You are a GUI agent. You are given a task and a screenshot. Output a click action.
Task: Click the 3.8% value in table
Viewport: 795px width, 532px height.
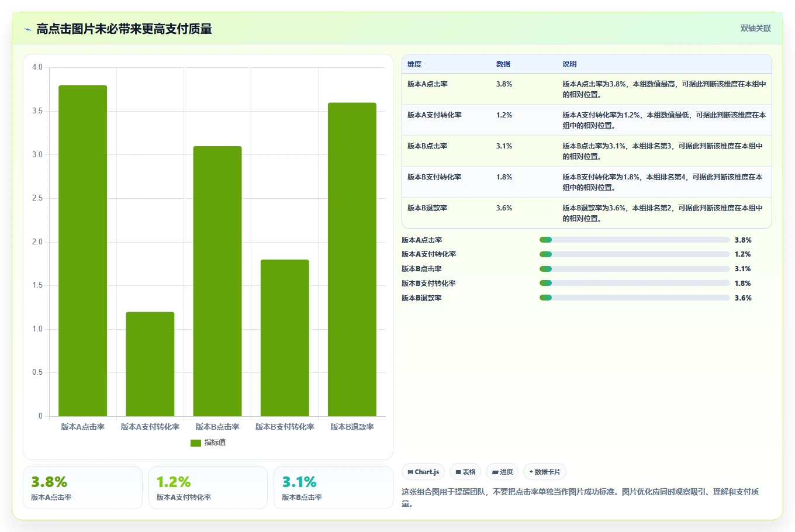[x=504, y=84]
